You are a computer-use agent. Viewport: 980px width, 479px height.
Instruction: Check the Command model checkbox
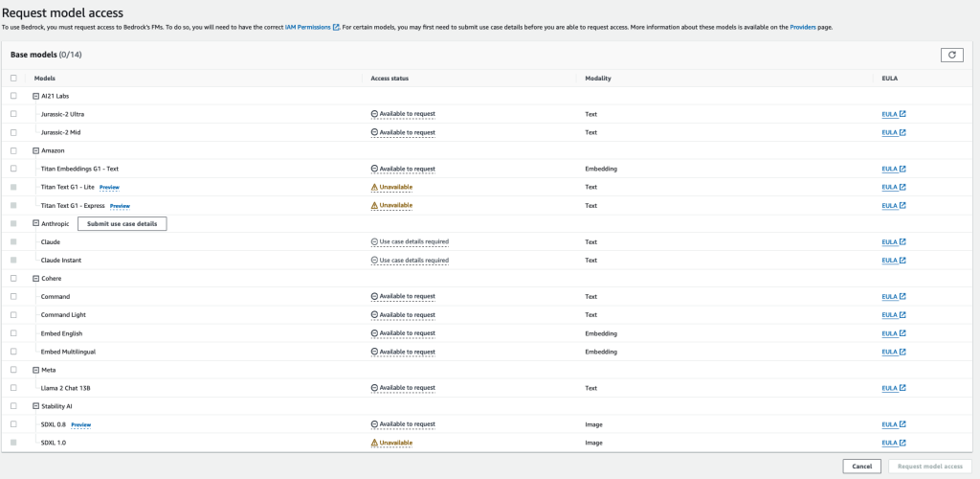tap(13, 296)
